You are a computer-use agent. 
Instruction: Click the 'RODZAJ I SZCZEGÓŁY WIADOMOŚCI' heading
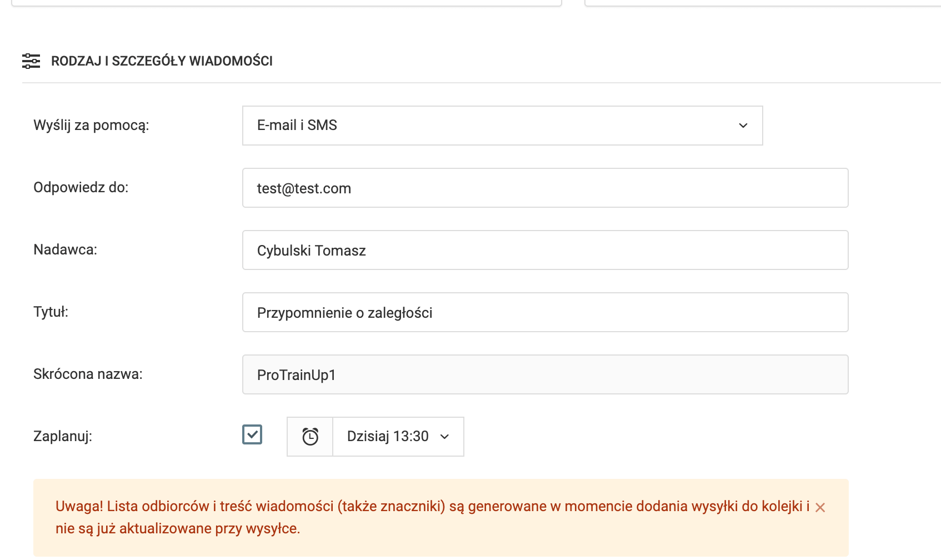(x=162, y=61)
